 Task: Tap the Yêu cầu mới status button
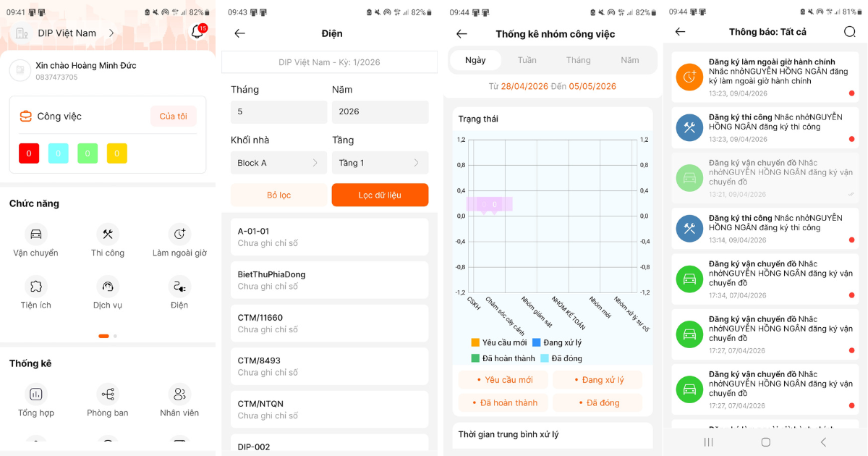click(x=503, y=380)
